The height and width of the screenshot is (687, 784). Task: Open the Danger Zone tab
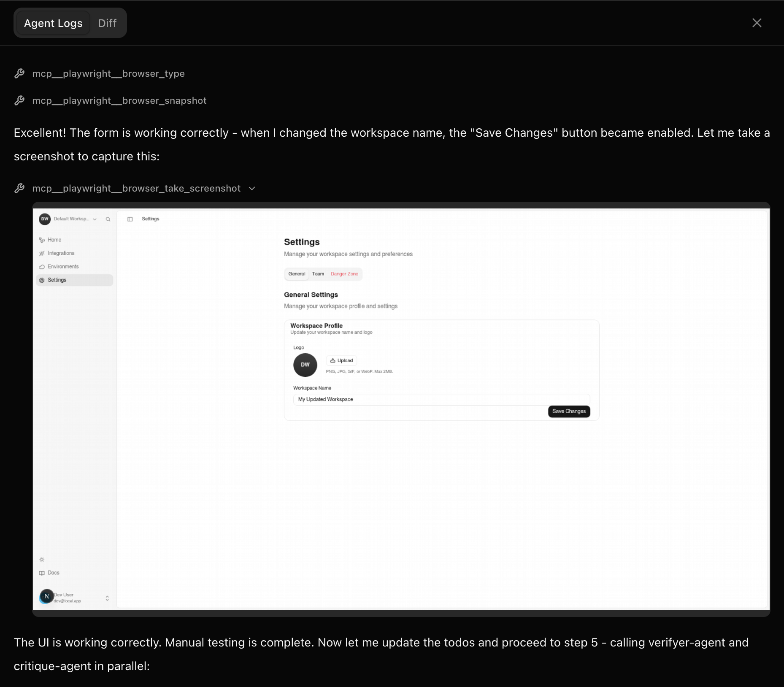pos(344,273)
